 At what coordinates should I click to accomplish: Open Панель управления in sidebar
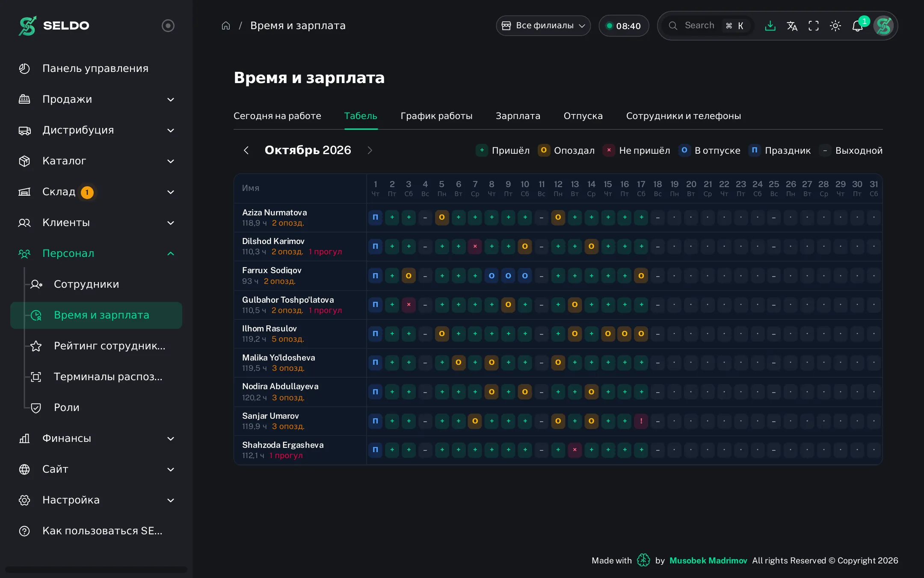point(96,69)
